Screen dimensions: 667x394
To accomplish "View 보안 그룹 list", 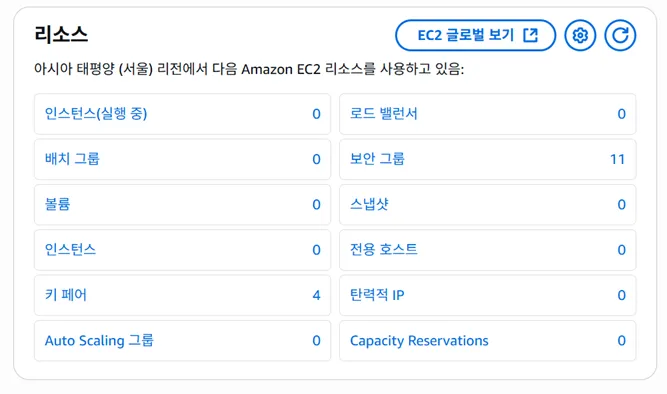I will coord(377,159).
